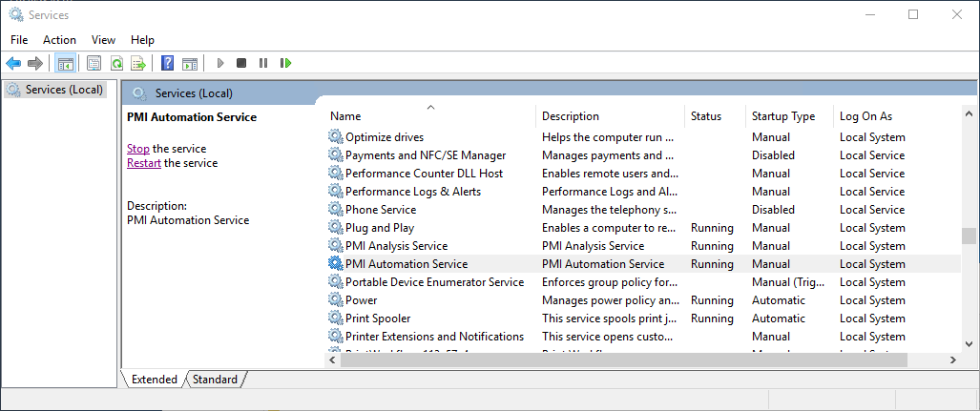Open the Action menu
The height and width of the screenshot is (411, 980).
59,40
